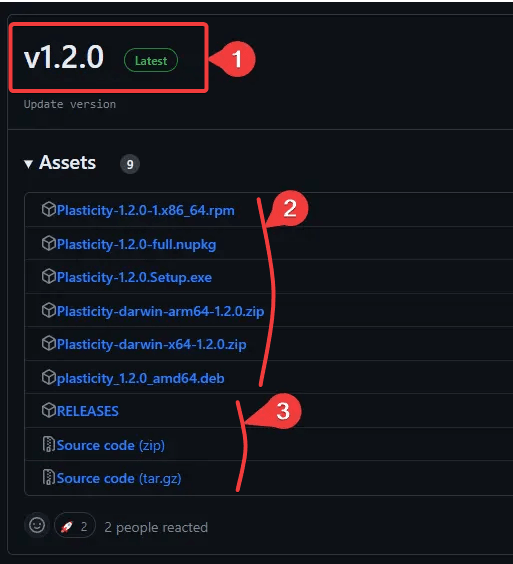
Task: Click the '2 people reacted' text
Action: coord(156,527)
